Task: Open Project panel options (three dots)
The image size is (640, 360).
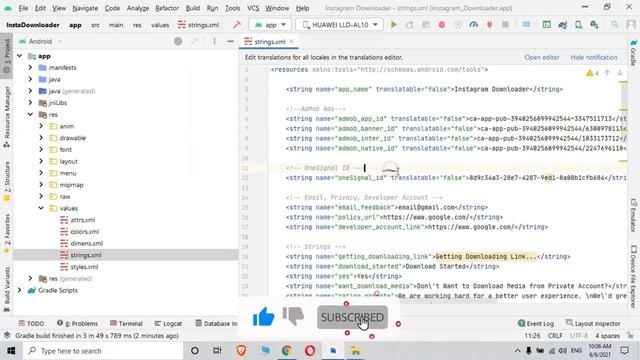Action: (214, 41)
